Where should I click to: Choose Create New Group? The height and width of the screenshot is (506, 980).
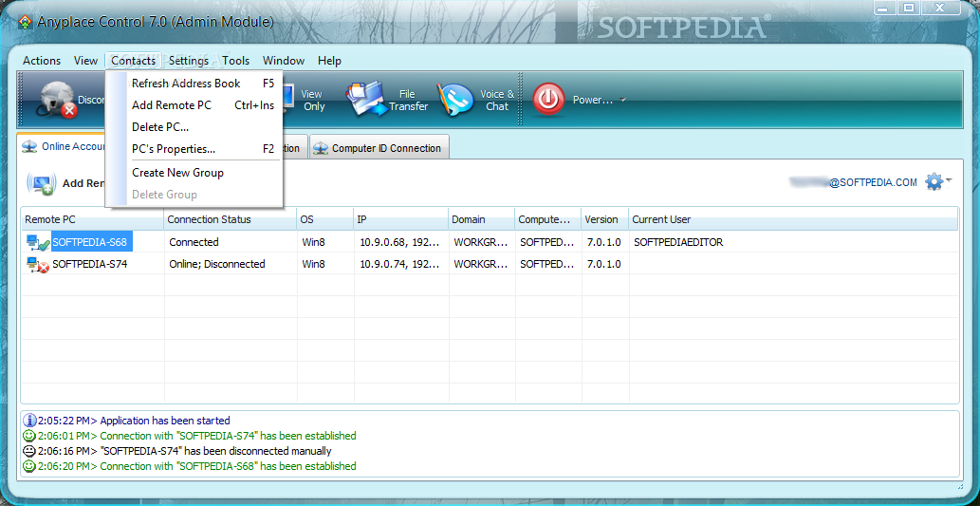point(194,173)
